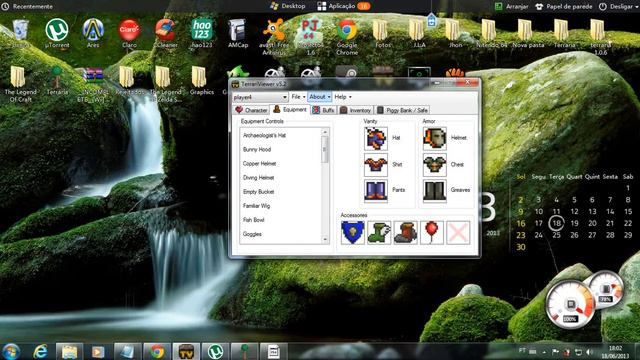Click the Aplicação button in top bar
The height and width of the screenshot is (360, 640).
coord(343,6)
